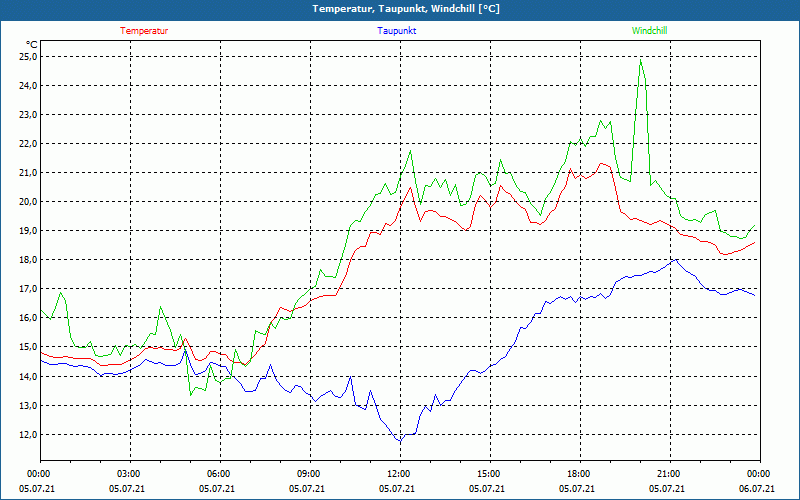
Task: Click the 13,0 y-axis value
Action: point(29,406)
